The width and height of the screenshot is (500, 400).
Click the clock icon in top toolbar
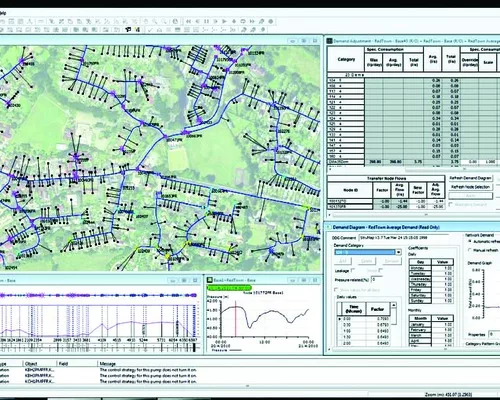coord(175,21)
